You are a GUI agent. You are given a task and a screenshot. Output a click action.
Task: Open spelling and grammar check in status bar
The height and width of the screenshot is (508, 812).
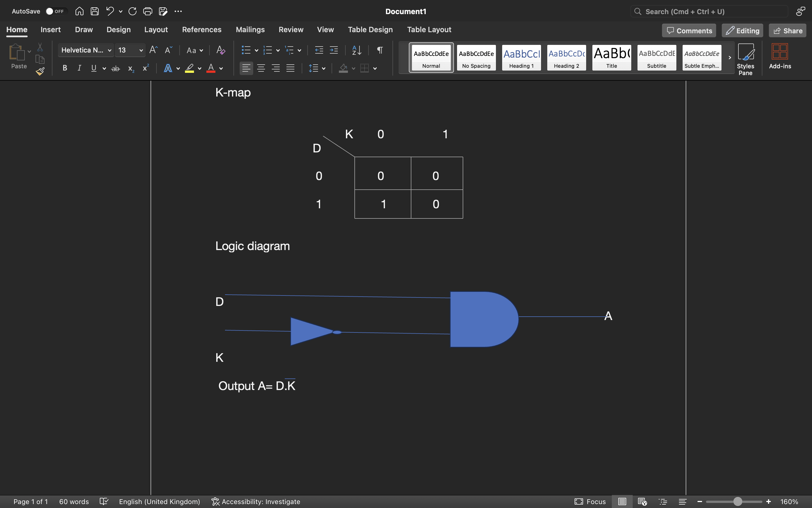coord(104,501)
